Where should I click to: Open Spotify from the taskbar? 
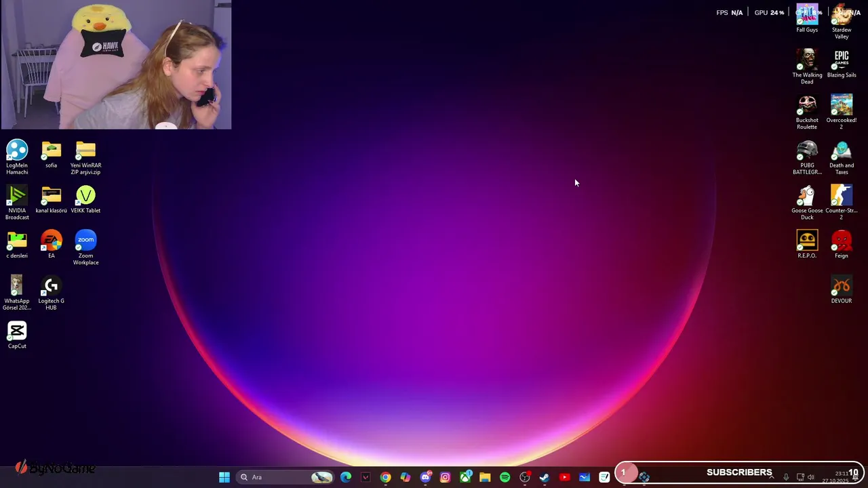(x=505, y=477)
